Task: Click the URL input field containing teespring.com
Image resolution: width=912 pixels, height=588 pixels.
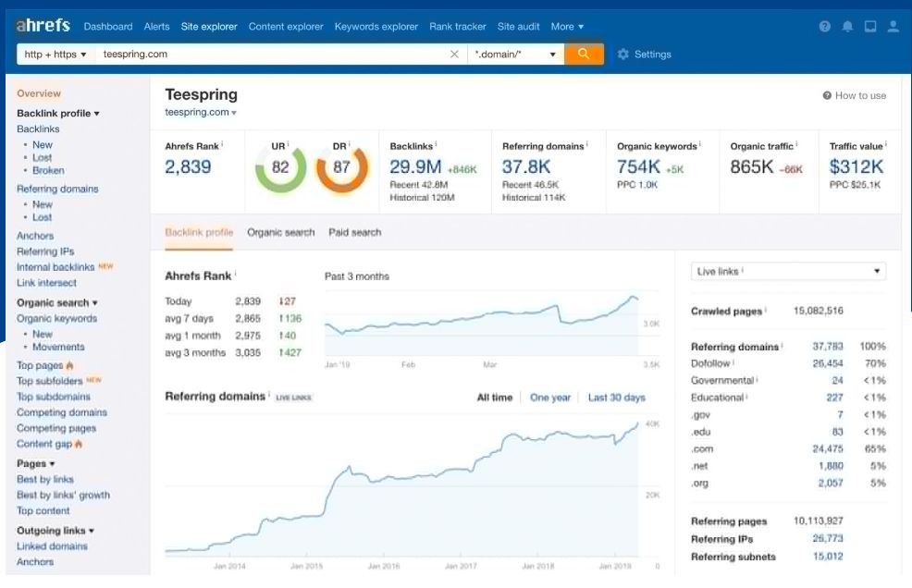Action: coord(268,55)
